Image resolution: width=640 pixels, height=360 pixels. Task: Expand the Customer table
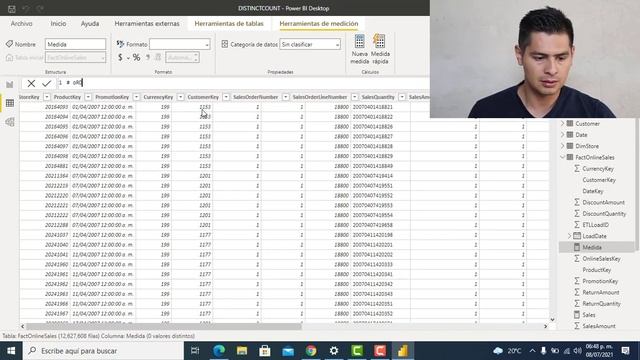click(x=563, y=123)
